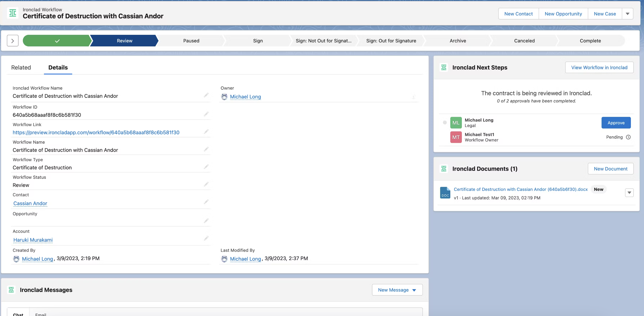Select the Archive path stage
The width and height of the screenshot is (644, 316).
click(458, 41)
